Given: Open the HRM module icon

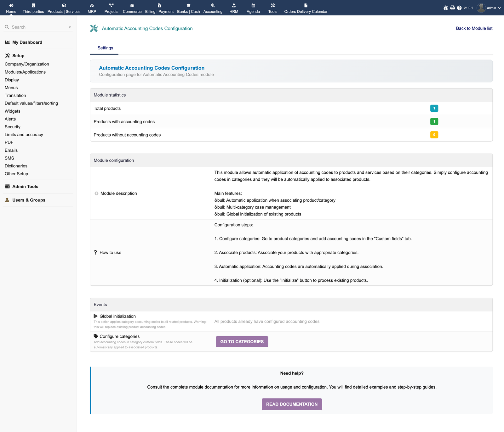Looking at the screenshot, I should tap(234, 5).
